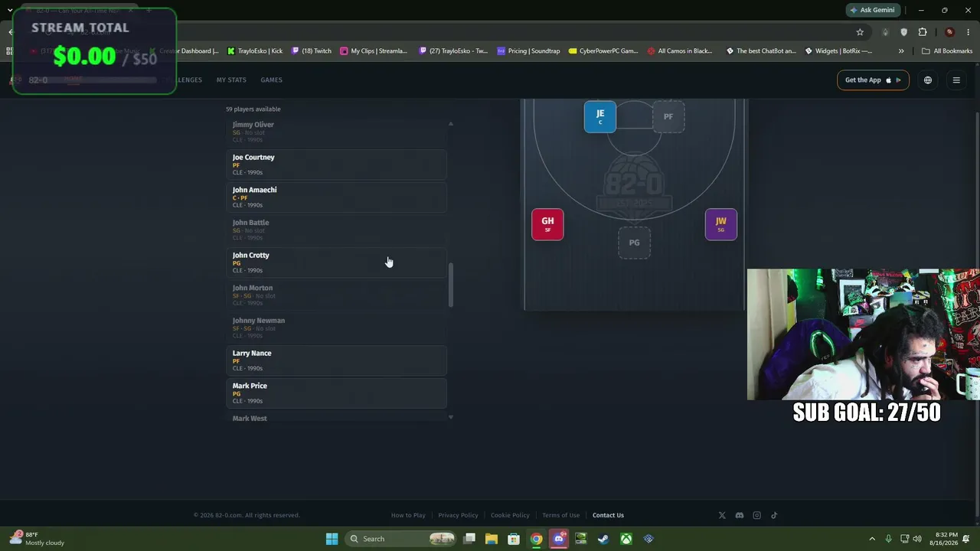Screen dimensions: 980x551
Task: Open the (18) Twitch bookmark
Action: tap(312, 51)
